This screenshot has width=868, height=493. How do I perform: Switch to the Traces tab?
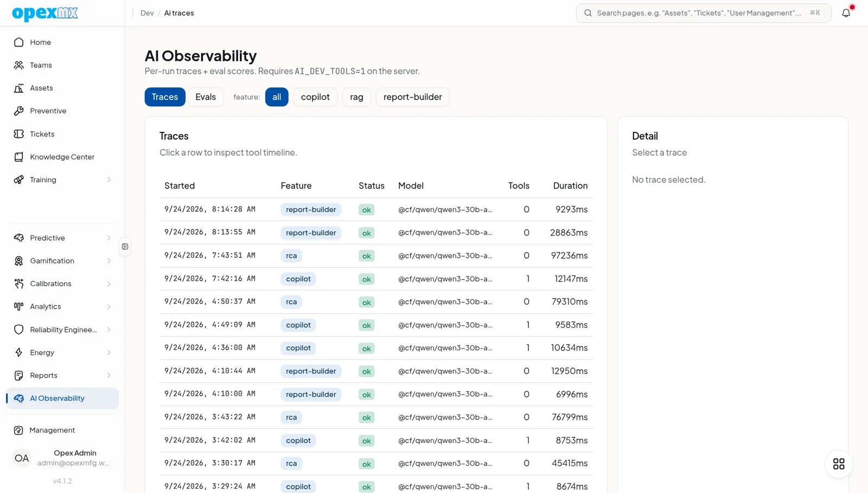click(x=165, y=97)
